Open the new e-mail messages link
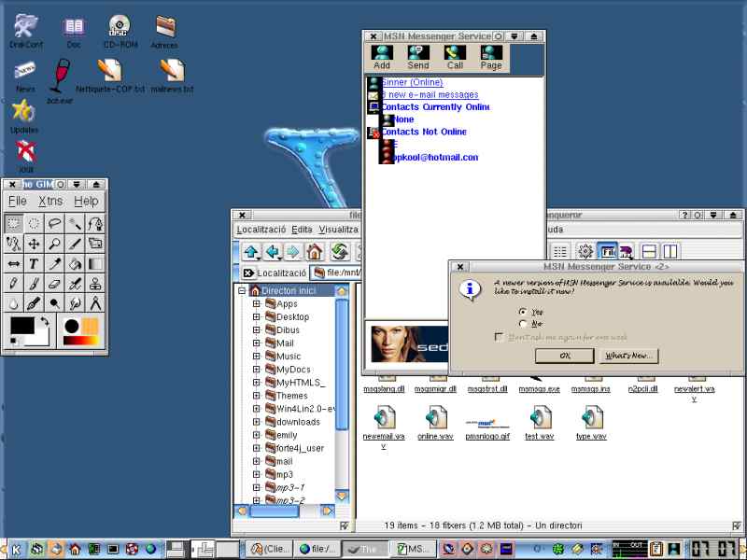The image size is (747, 560). pos(430,94)
